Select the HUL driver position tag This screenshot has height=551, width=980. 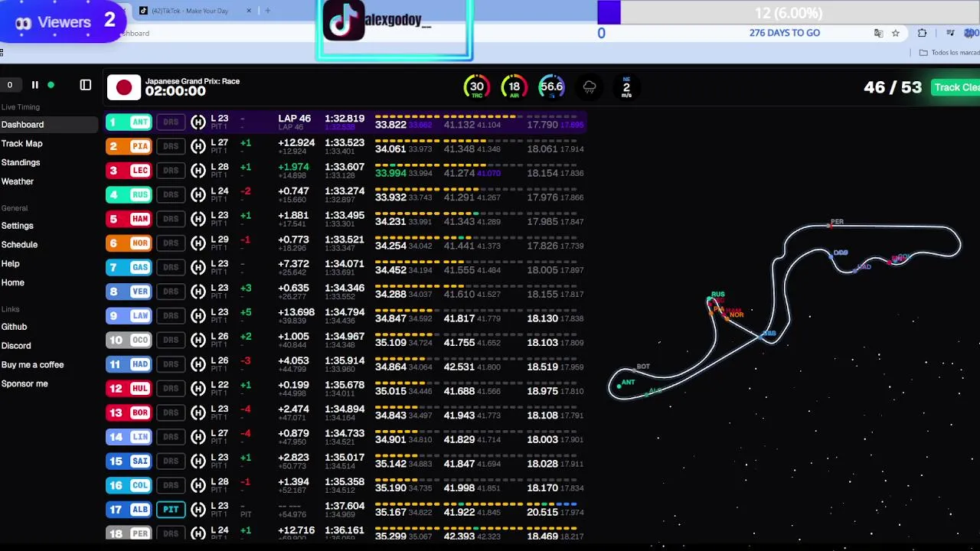[129, 389]
